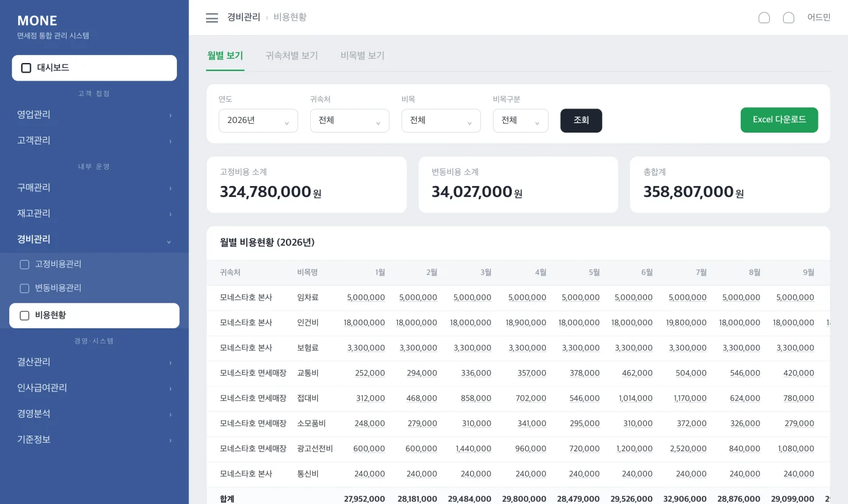Click the 고정비용 소계 summary card

click(x=306, y=185)
